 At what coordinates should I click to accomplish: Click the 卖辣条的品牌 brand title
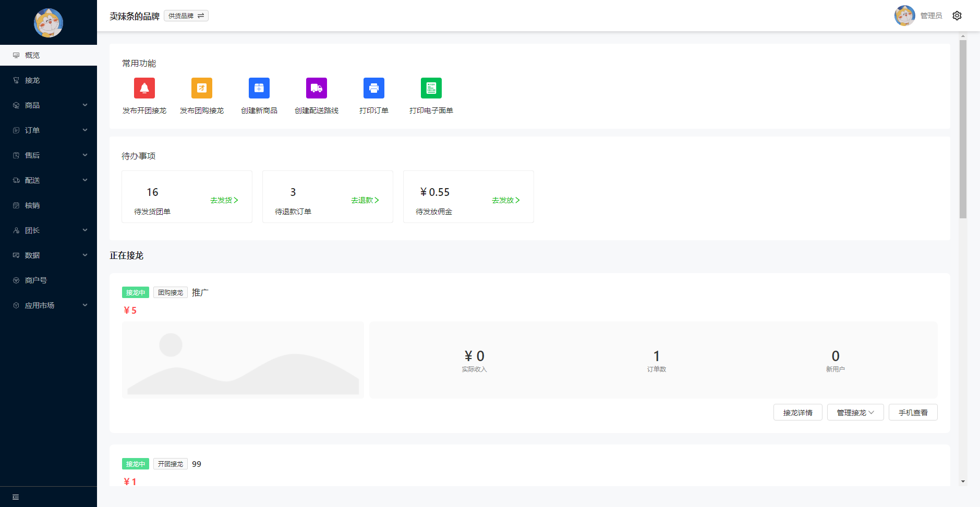(135, 16)
